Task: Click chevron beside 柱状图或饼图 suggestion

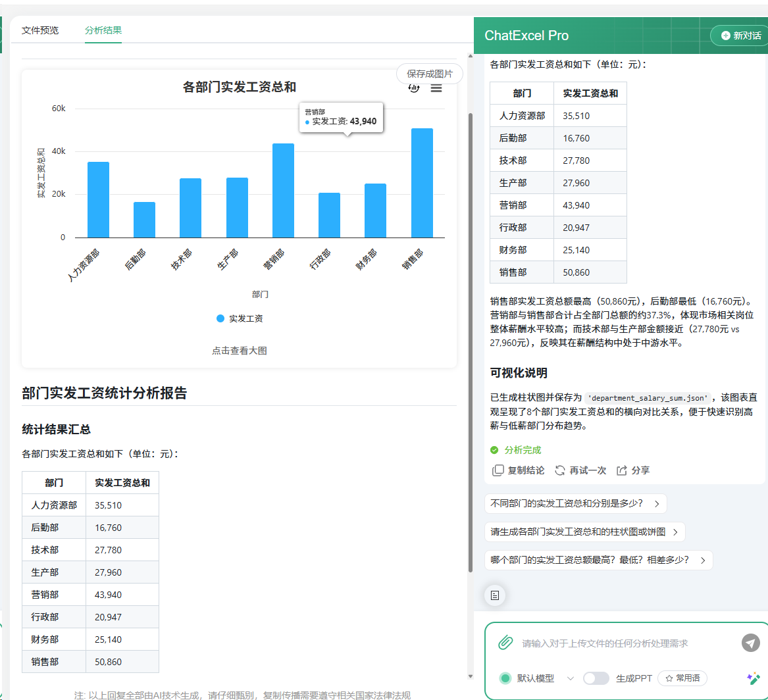Action: 675,532
